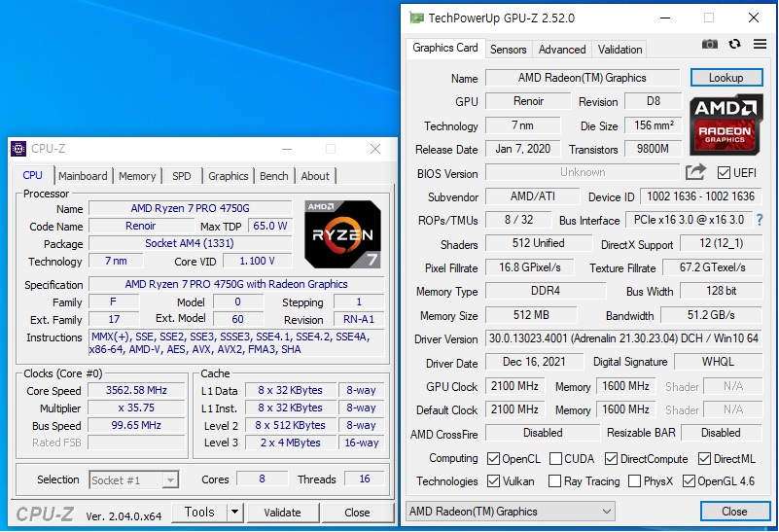This screenshot has width=779, height=532.
Task: Switch to the Memory tab in CPU-Z
Action: tap(137, 176)
